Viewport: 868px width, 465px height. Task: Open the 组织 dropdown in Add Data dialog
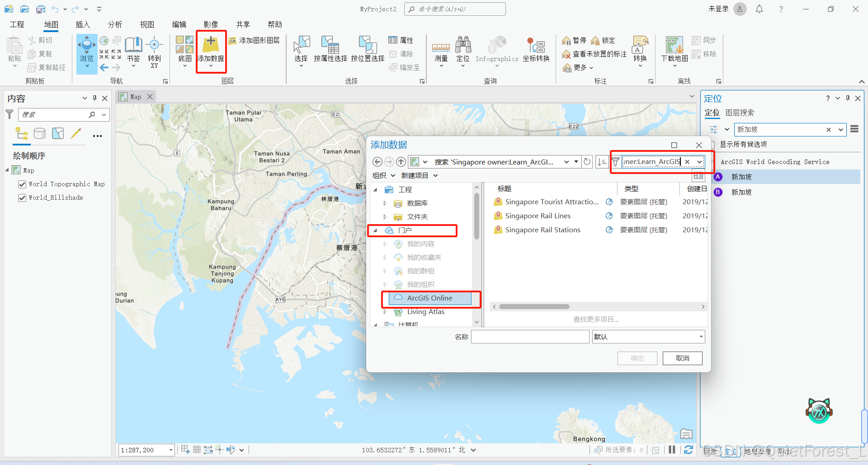tap(384, 175)
